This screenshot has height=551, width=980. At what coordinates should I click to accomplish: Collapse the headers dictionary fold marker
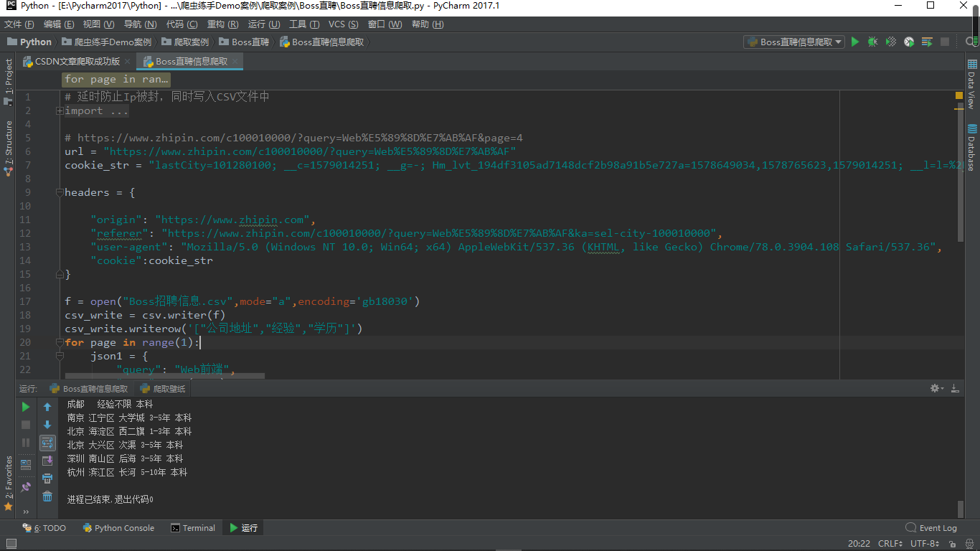(60, 192)
